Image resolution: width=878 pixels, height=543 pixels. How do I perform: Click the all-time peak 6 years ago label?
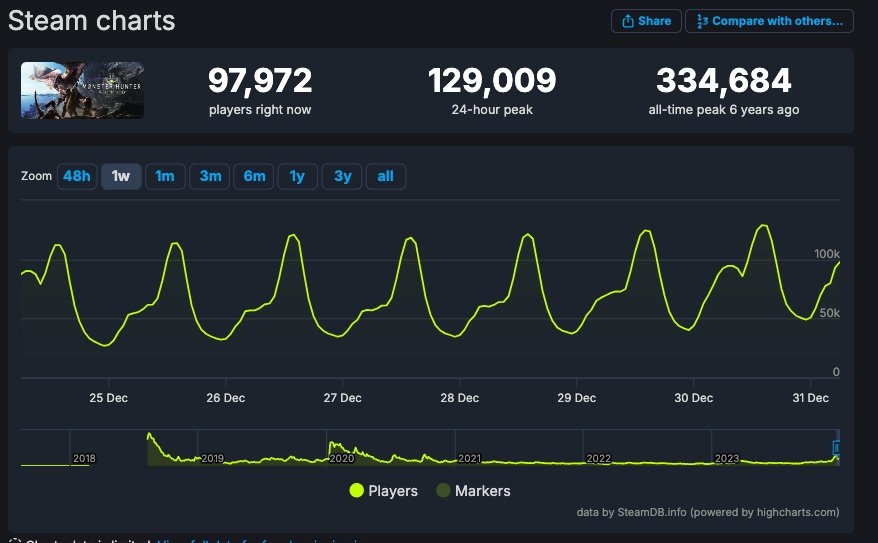click(x=723, y=110)
